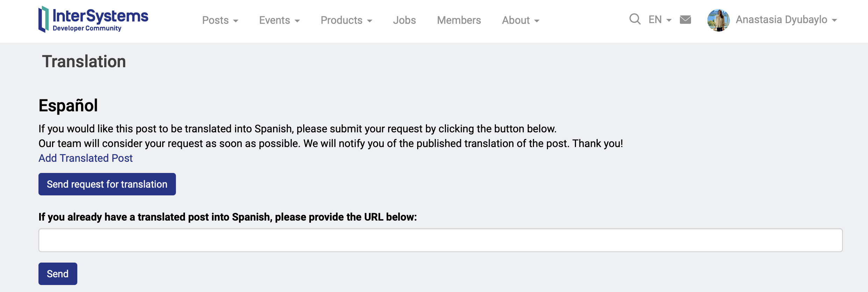Click the Add Translated Post link
868x292 pixels.
86,158
